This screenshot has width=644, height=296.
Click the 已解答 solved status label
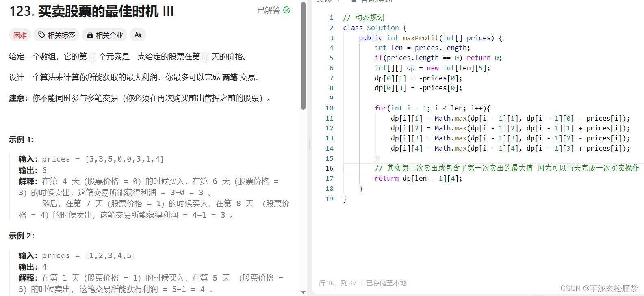[x=269, y=10]
